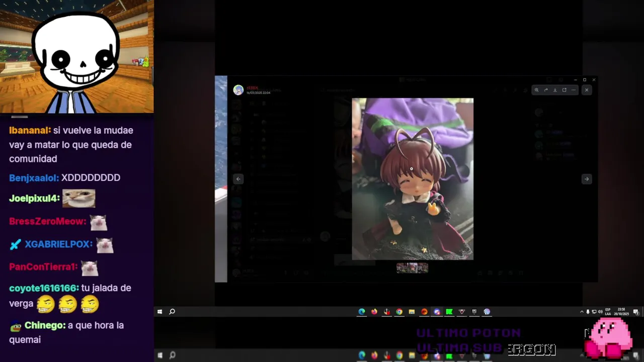
Task: Forward the image using the arrow icon
Action: point(546,90)
